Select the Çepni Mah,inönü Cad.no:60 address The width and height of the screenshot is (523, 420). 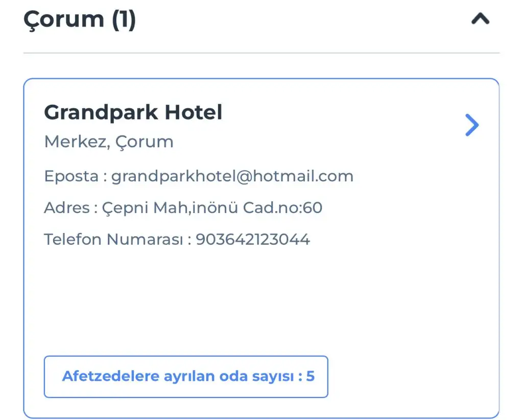tap(212, 208)
